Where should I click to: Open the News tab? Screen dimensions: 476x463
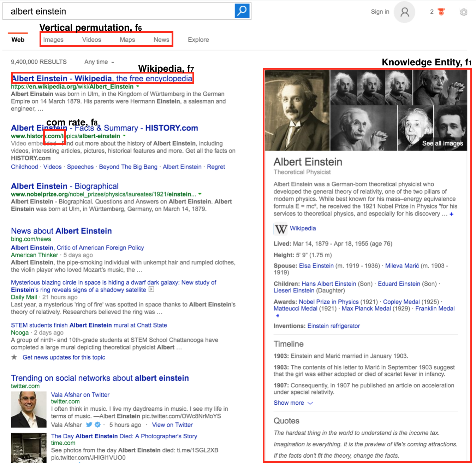[161, 40]
